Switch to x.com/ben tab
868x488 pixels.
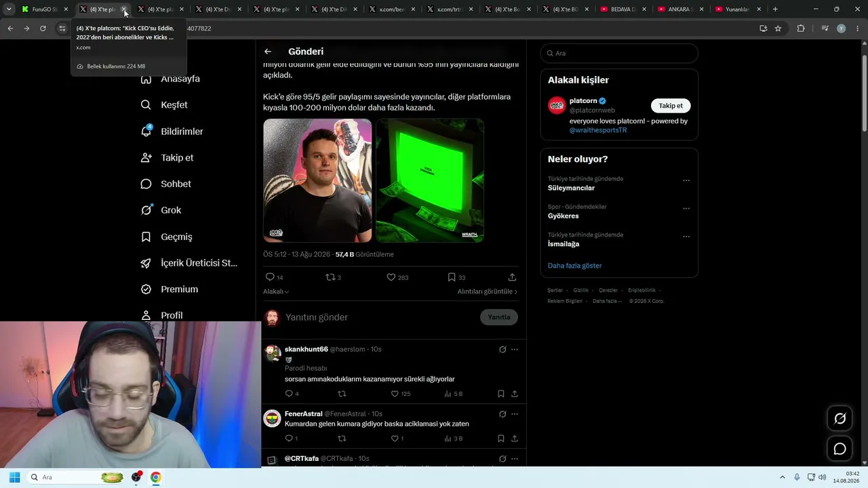(393, 9)
